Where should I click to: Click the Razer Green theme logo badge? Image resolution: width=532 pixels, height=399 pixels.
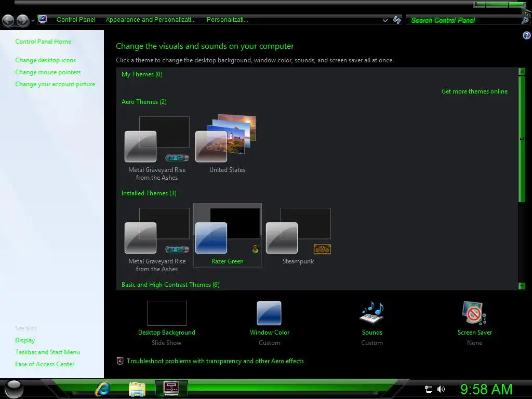point(255,249)
